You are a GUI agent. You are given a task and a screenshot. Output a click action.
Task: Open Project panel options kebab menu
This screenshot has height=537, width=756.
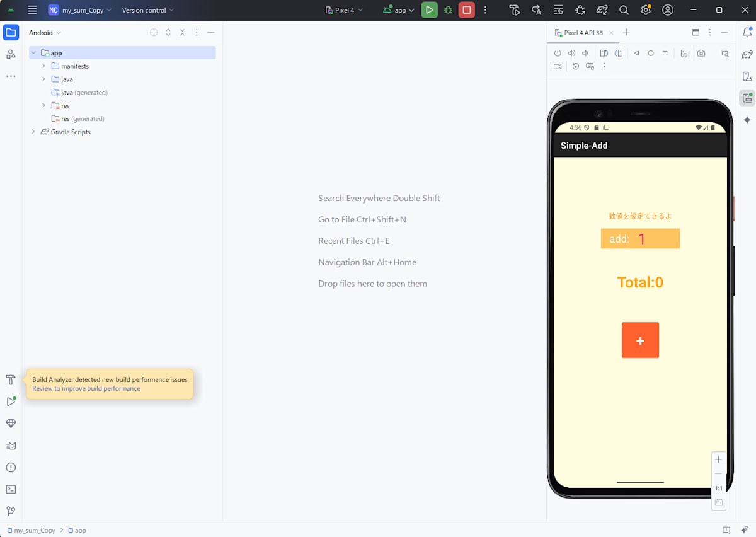(197, 32)
